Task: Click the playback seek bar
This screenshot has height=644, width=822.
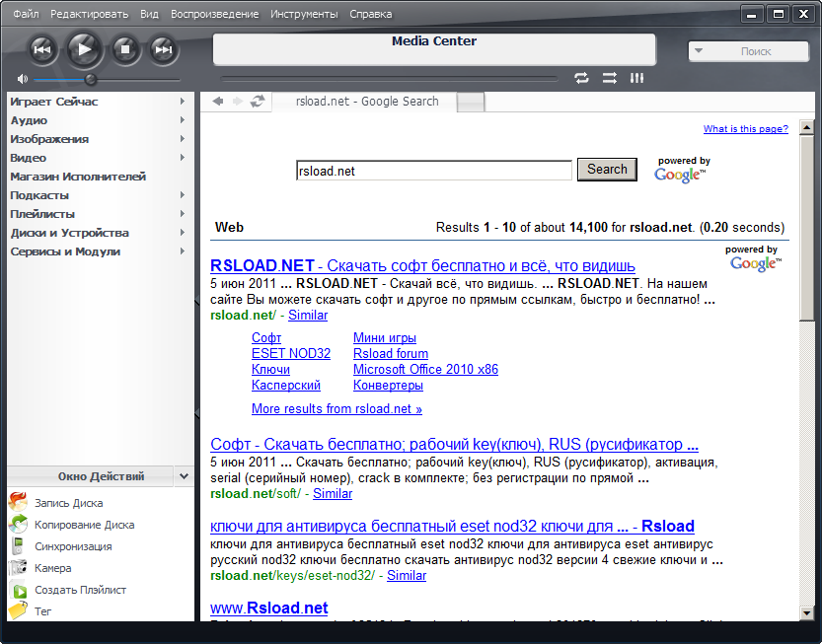Action: coord(389,79)
